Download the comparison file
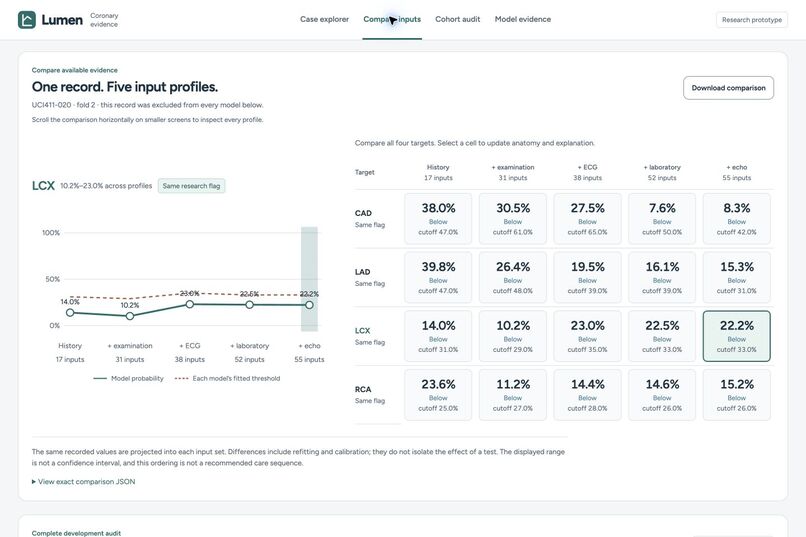806x537 pixels. 728,88
